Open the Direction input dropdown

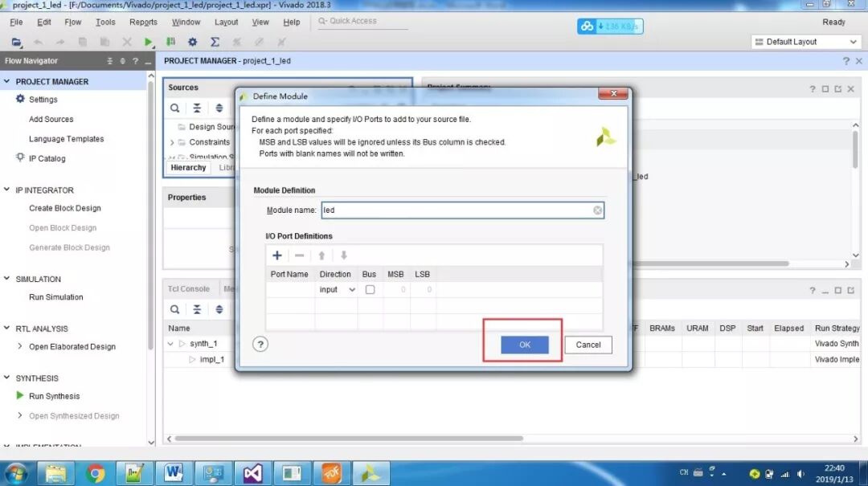337,289
